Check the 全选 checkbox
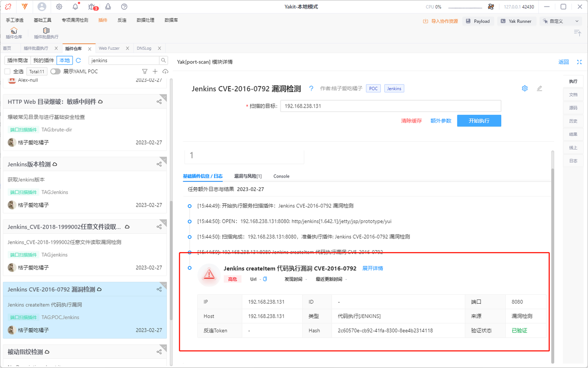588x368 pixels. (x=7, y=71)
